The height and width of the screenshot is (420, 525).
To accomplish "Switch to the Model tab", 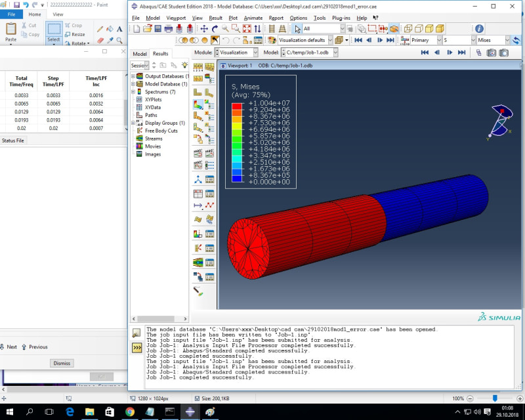I will pyautogui.click(x=140, y=54).
